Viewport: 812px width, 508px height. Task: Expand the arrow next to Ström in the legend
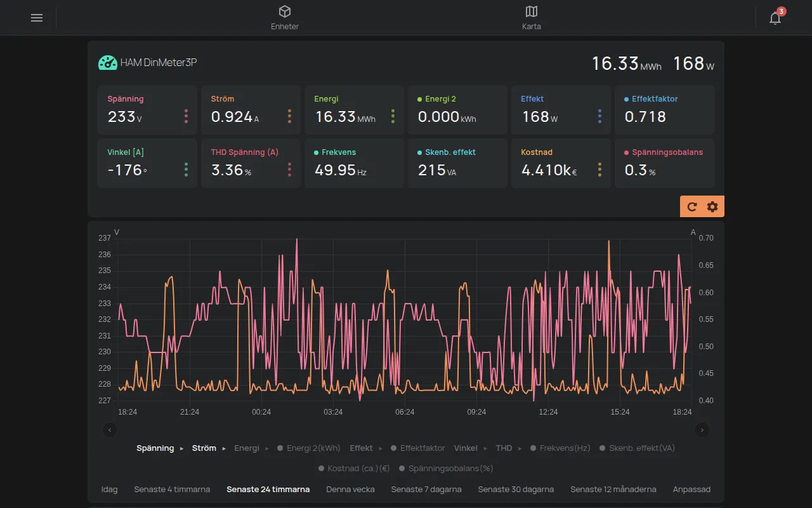[x=224, y=448]
